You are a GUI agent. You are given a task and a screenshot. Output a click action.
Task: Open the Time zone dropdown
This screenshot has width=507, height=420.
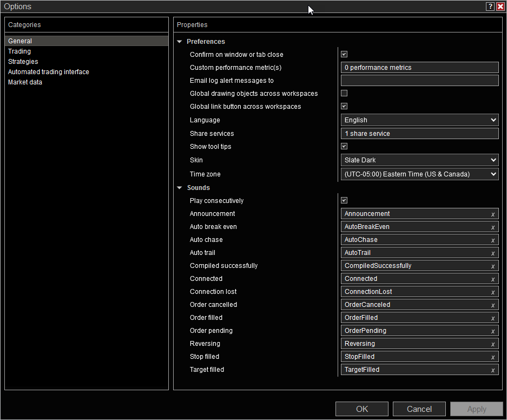pyautogui.click(x=419, y=174)
